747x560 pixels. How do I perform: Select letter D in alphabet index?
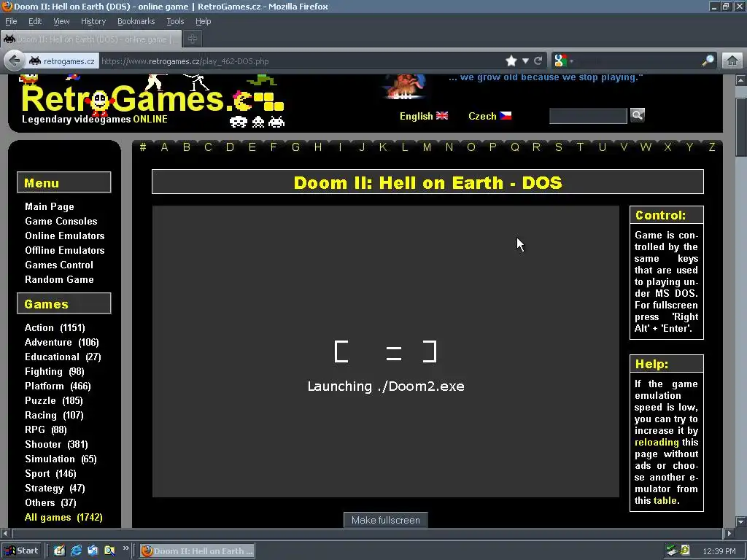coord(230,147)
